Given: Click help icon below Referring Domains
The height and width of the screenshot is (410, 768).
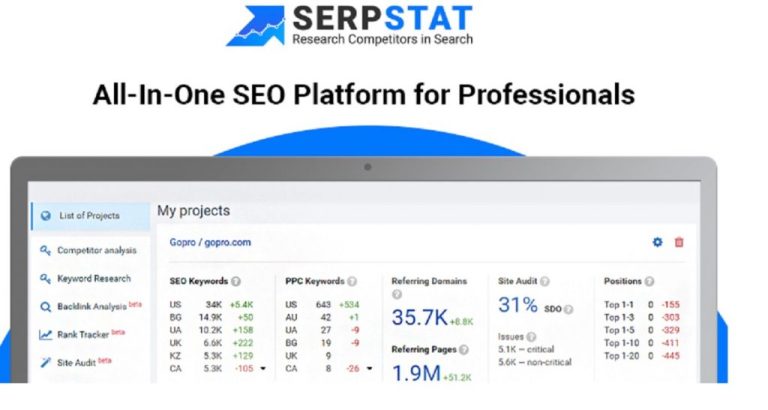Looking at the screenshot, I should pyautogui.click(x=397, y=294).
